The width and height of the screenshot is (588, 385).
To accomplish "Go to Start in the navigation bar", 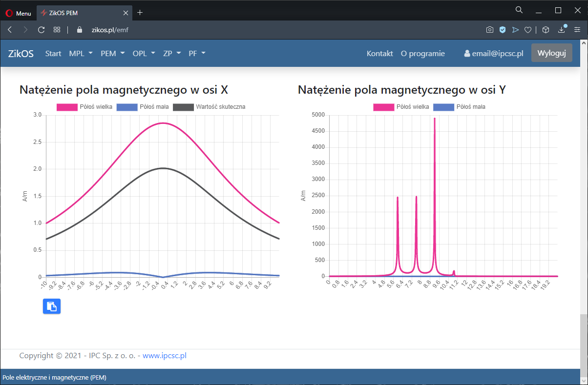I will (53, 54).
